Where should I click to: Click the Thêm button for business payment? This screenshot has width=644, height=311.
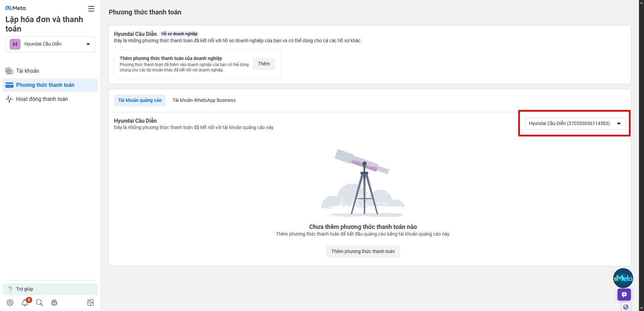coord(264,64)
